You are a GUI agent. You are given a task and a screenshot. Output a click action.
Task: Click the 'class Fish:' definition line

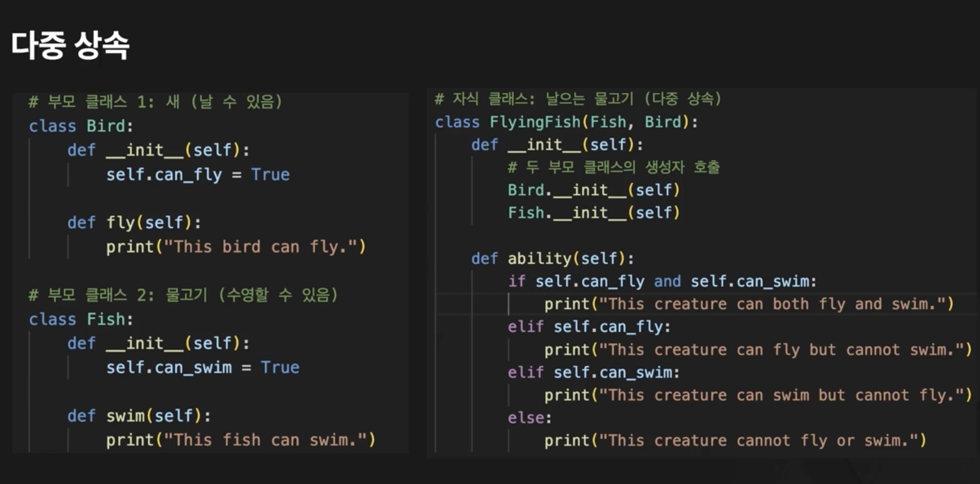point(81,319)
